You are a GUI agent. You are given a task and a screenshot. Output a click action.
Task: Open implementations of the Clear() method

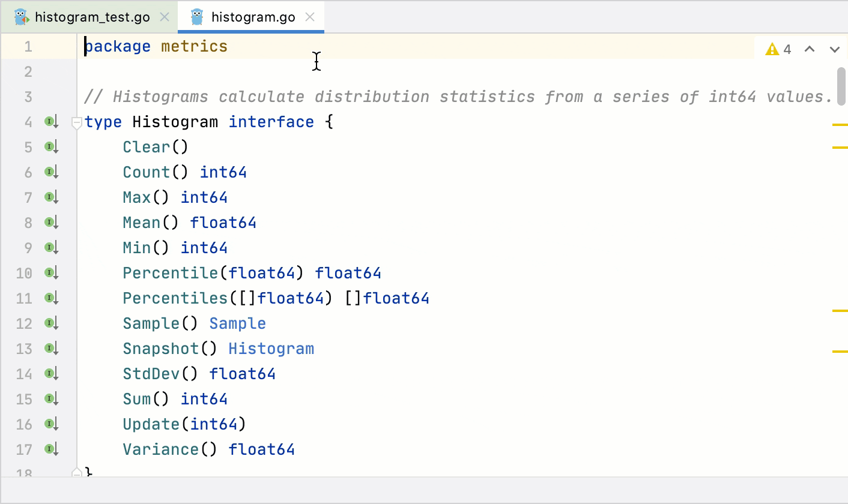(x=52, y=147)
